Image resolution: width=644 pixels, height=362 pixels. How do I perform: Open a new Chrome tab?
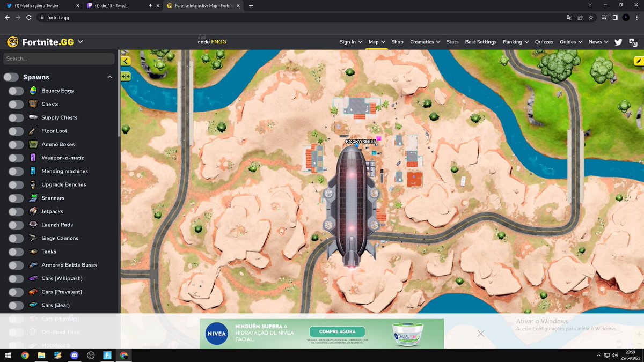251,5
